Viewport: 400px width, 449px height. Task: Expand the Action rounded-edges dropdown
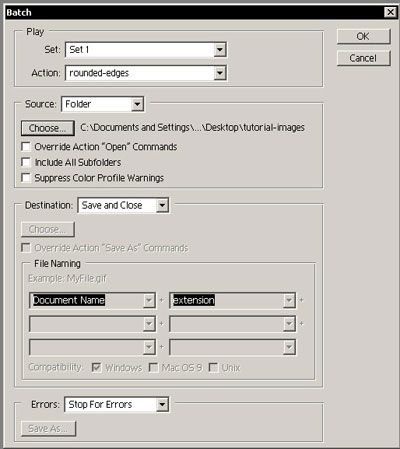[219, 73]
